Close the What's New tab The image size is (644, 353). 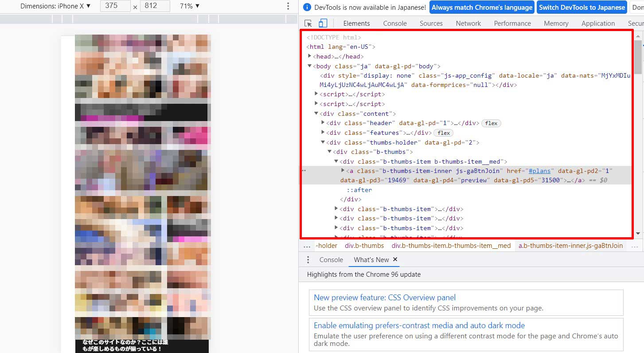click(395, 259)
